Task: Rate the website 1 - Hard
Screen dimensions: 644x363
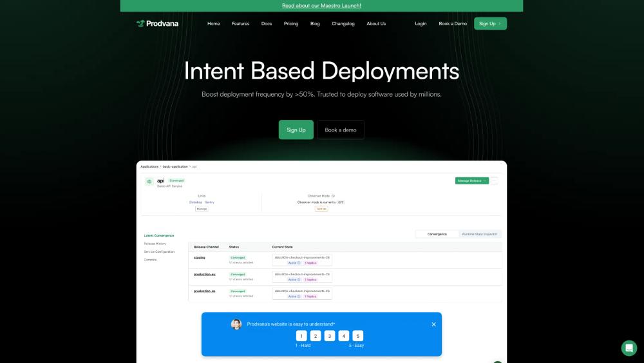Action: pos(301,336)
